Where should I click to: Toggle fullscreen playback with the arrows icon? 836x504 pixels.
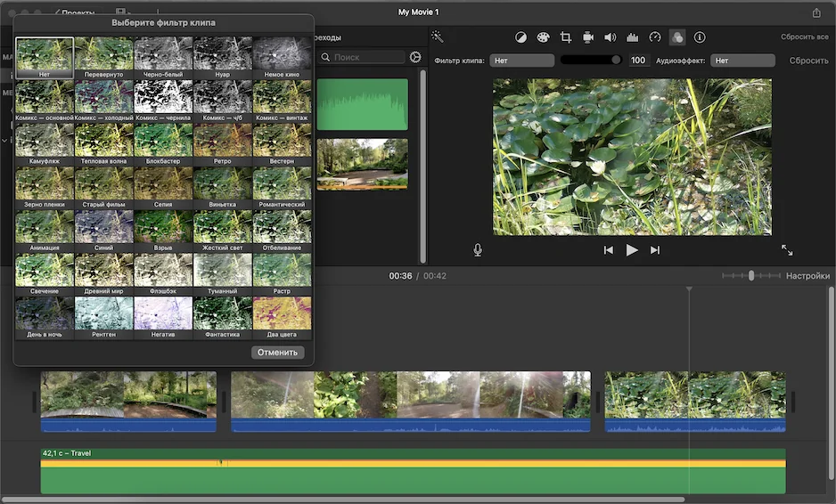(x=787, y=250)
